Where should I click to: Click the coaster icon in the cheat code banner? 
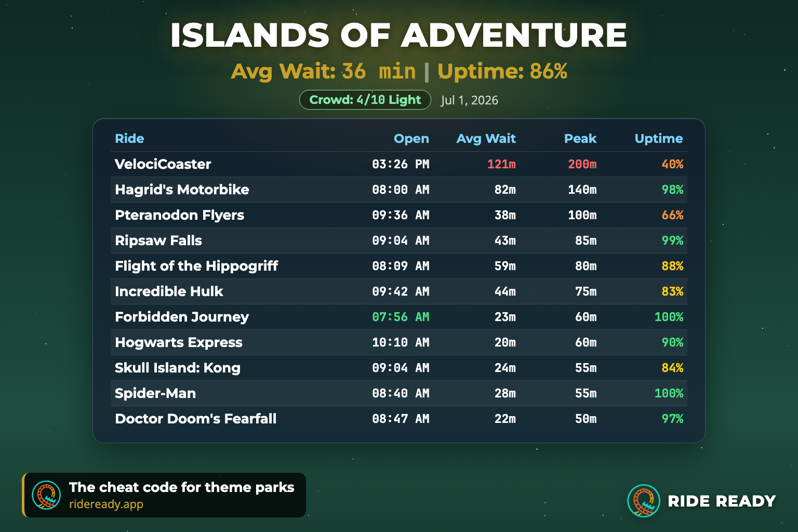click(x=46, y=495)
